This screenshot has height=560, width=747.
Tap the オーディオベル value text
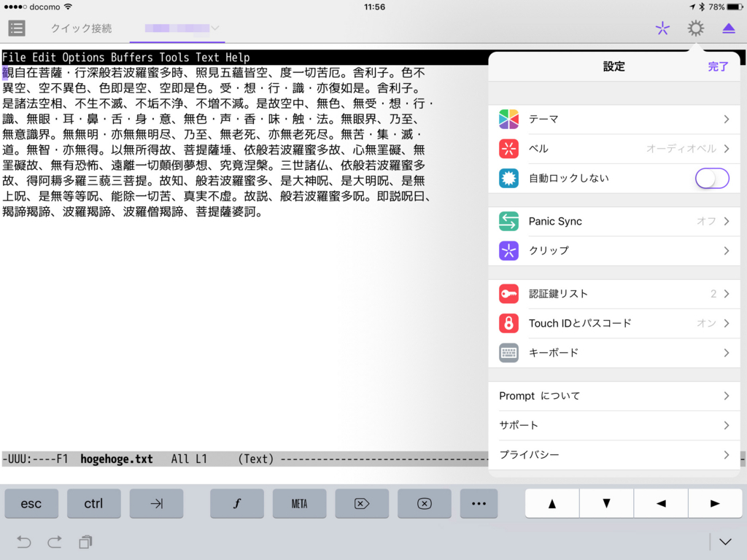pos(681,149)
